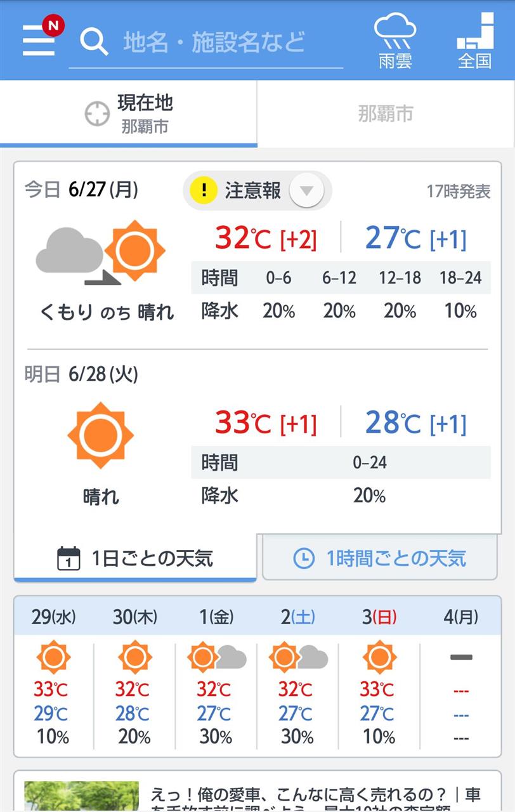Switch to the second 那覇市 tab

point(386,114)
